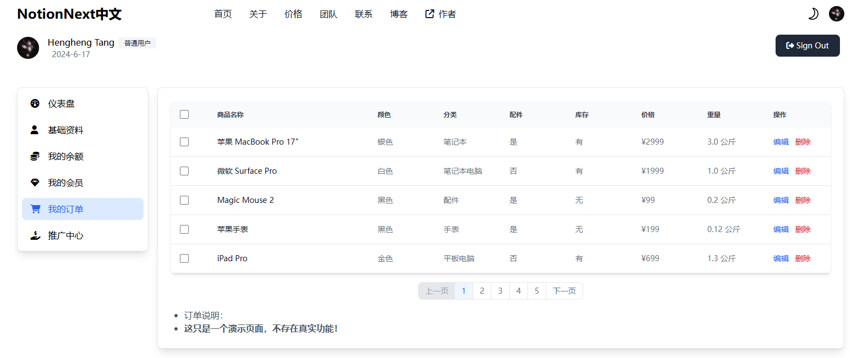The height and width of the screenshot is (358, 868).
Task: Click the 库存 column header
Action: (582, 114)
